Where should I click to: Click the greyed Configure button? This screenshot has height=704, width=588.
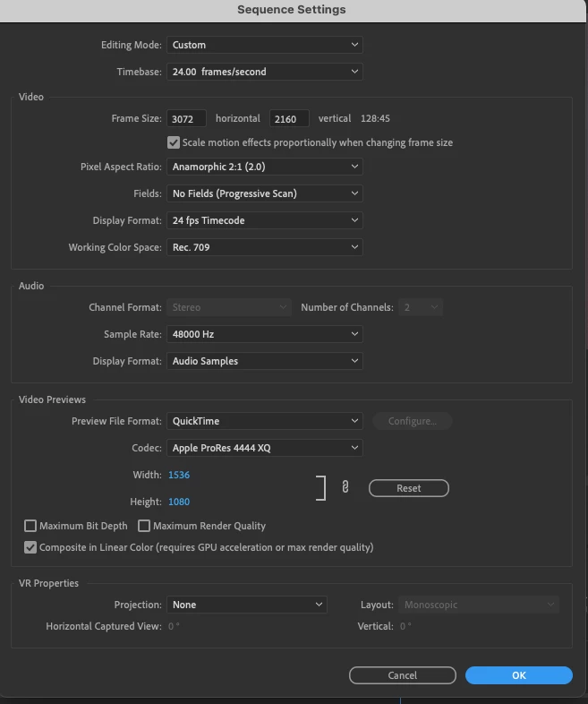click(x=413, y=421)
